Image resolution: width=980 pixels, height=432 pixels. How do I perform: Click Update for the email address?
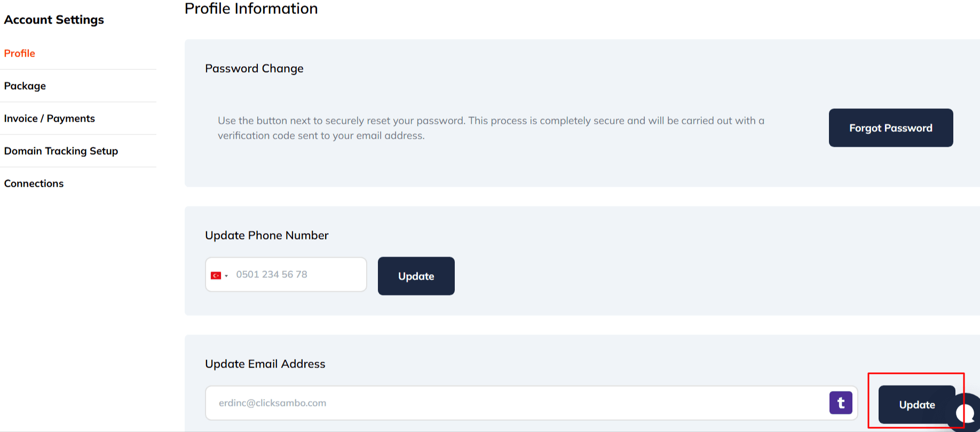[x=917, y=405]
